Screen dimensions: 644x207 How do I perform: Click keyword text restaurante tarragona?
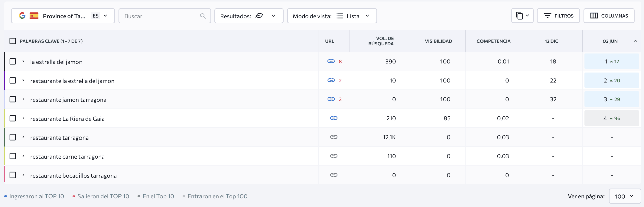click(59, 137)
